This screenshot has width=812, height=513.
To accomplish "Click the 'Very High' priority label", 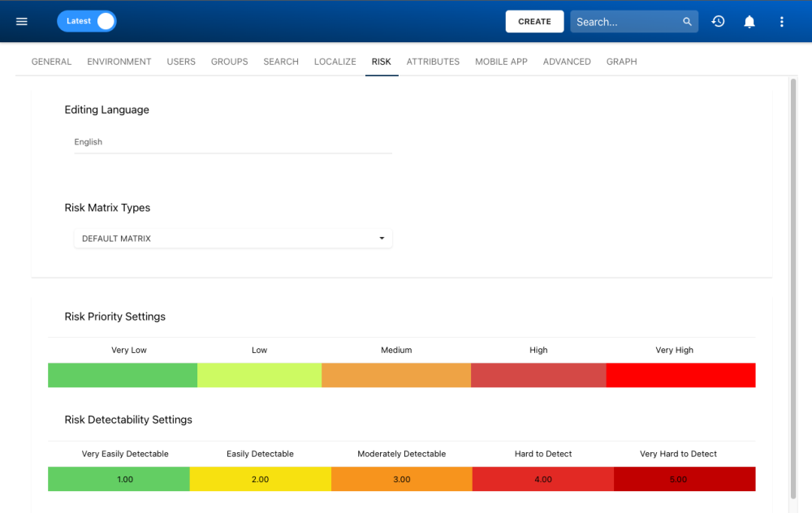I will [x=674, y=350].
